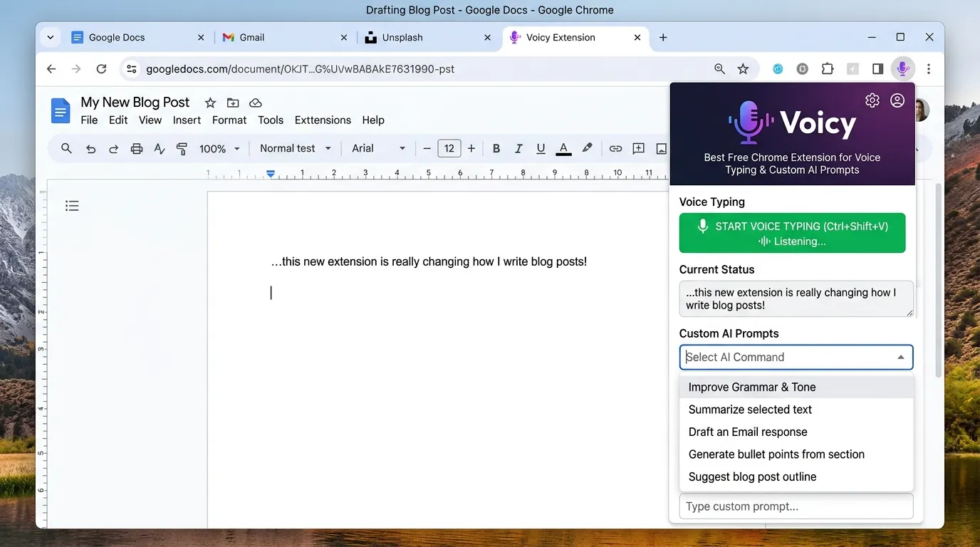Redo the last edit

click(113, 148)
